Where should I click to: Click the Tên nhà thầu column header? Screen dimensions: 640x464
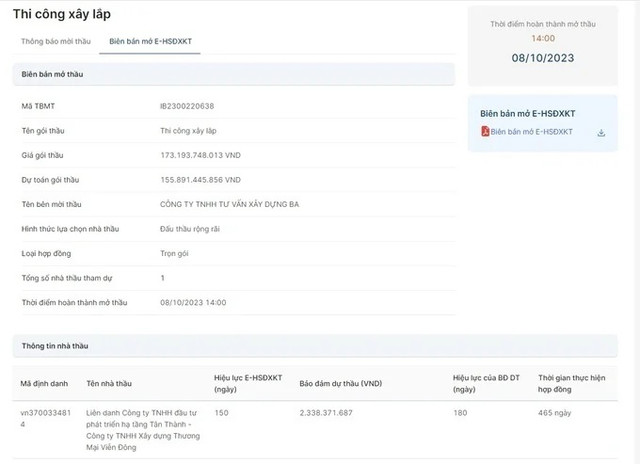[x=109, y=384]
